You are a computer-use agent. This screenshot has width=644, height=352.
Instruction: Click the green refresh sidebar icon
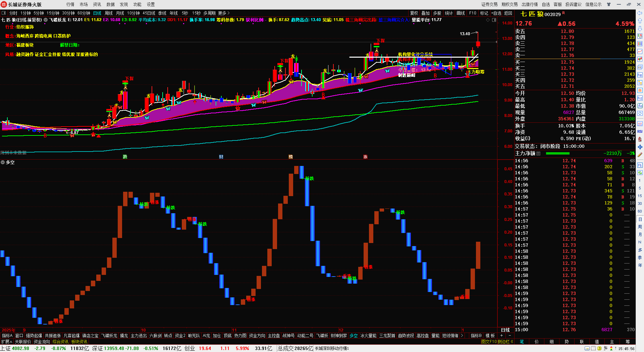tap(640, 173)
